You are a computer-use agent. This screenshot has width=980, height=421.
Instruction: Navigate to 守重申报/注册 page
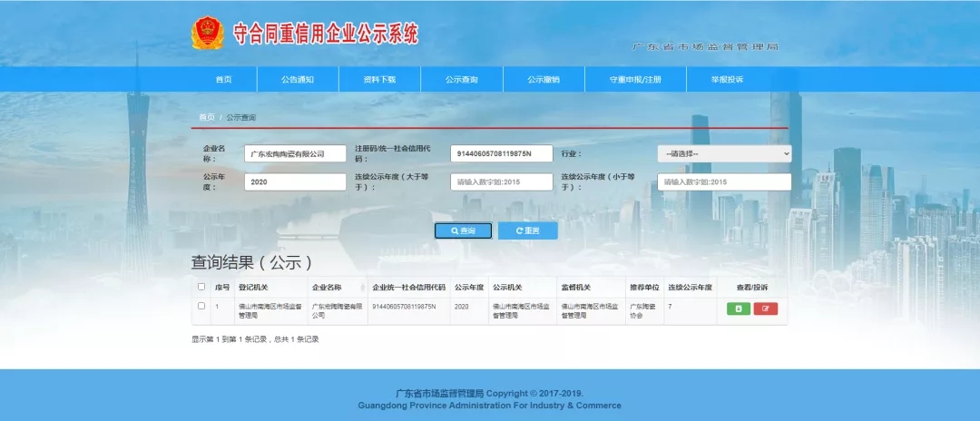[635, 80]
